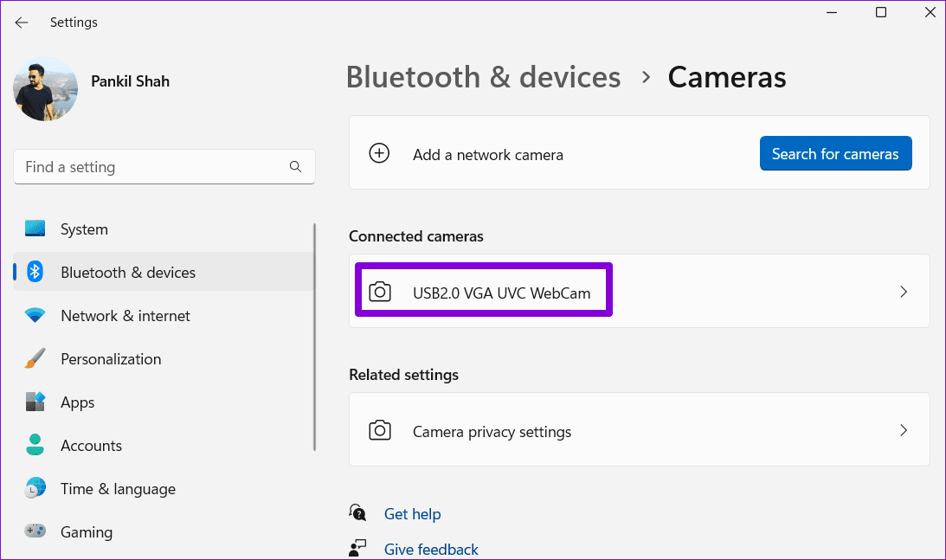Click the Network wifi icon in sidebar
This screenshot has height=560, width=946.
pos(35,315)
